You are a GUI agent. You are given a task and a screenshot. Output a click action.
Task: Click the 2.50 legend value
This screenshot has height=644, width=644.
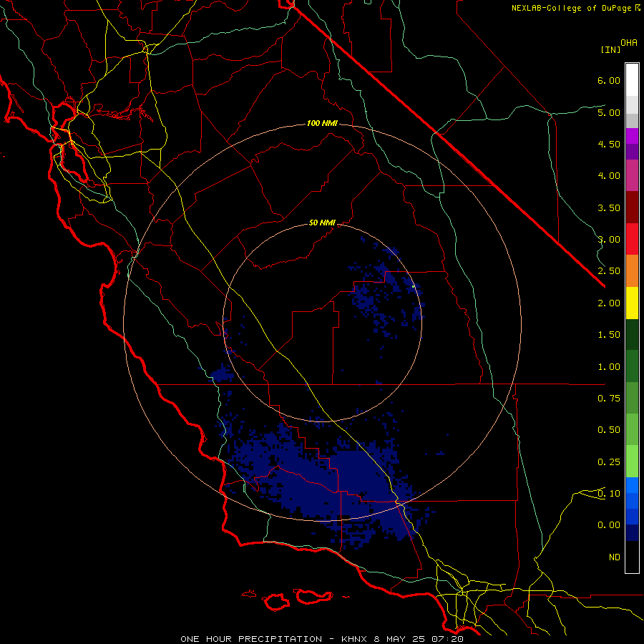(609, 271)
